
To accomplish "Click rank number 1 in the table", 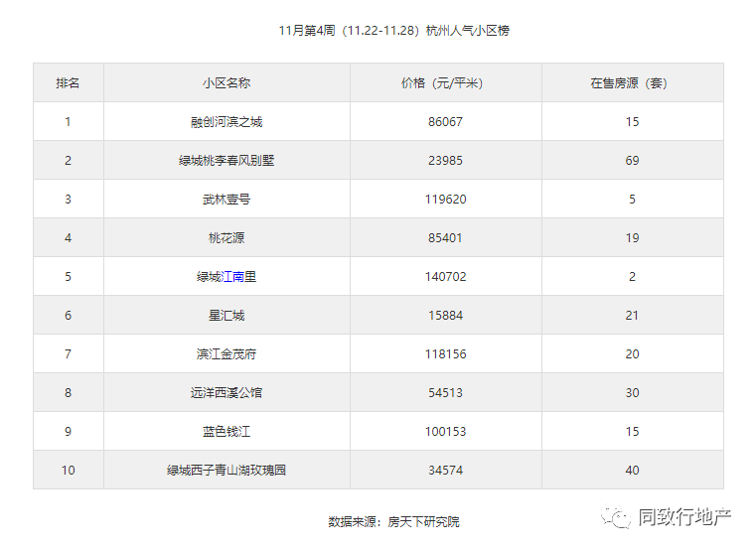I will coord(68,122).
